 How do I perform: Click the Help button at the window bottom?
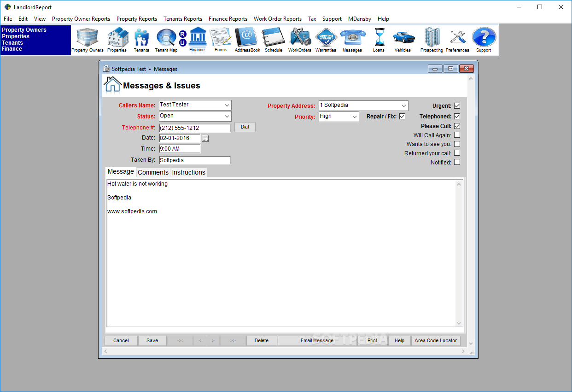[400, 340]
